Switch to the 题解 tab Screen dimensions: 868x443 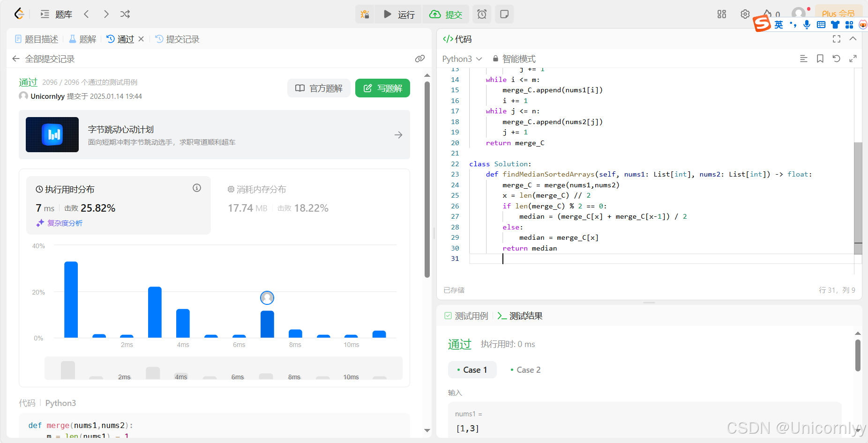(x=82, y=39)
